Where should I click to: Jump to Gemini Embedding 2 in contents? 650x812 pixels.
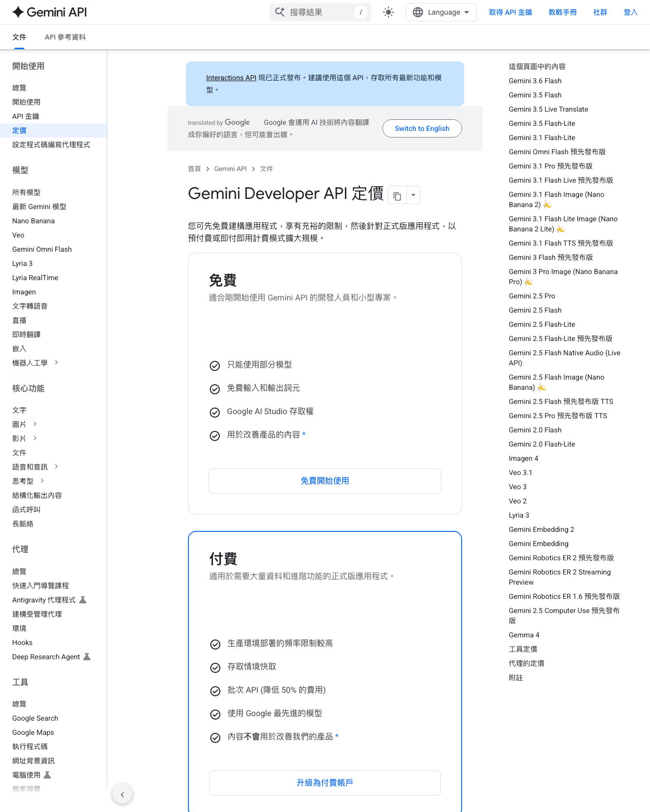point(541,529)
